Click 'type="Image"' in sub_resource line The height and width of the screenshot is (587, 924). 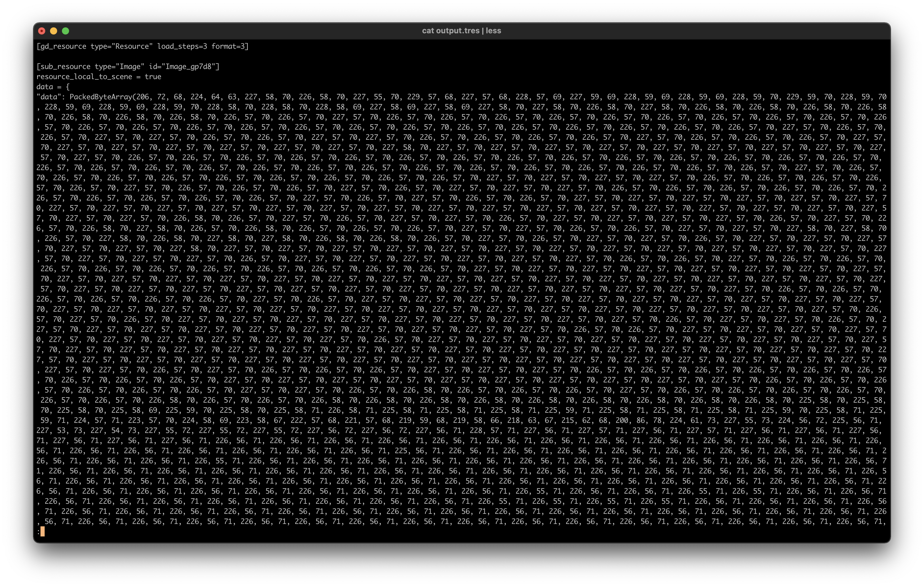click(120, 67)
